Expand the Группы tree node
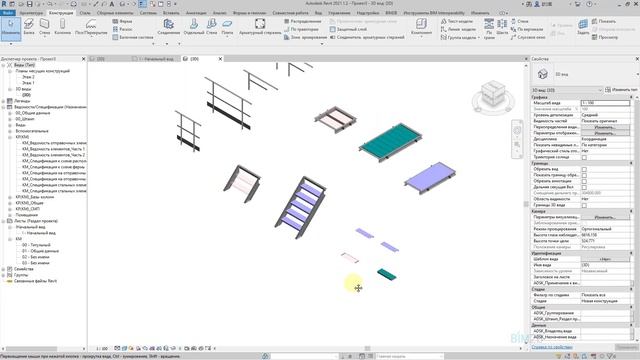 pos(3,275)
